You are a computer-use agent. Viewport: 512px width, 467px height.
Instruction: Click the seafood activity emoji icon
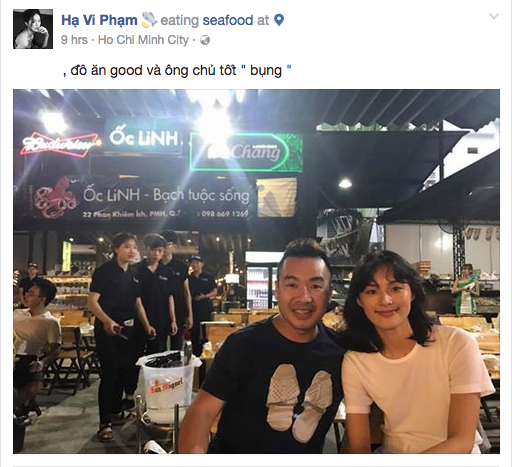coord(149,20)
